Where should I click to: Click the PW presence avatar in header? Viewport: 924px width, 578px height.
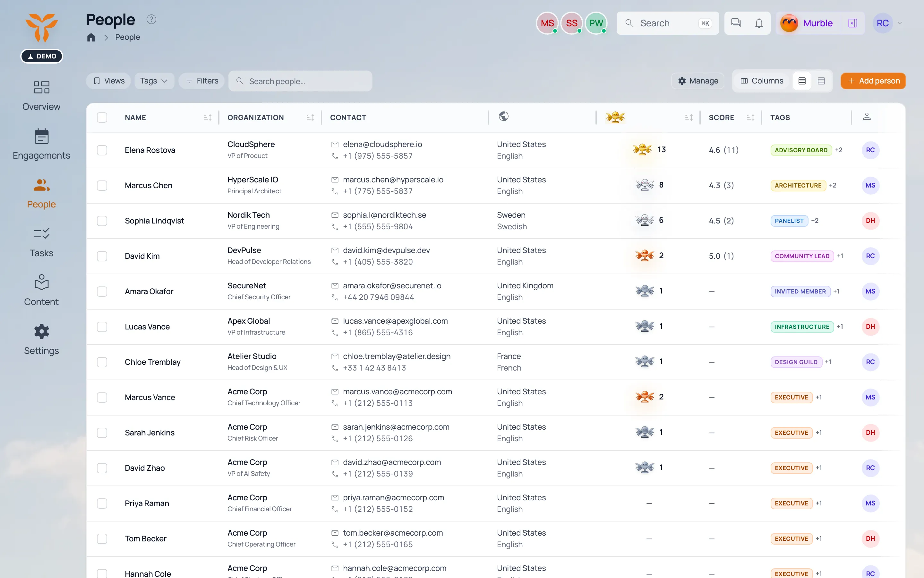[596, 23]
